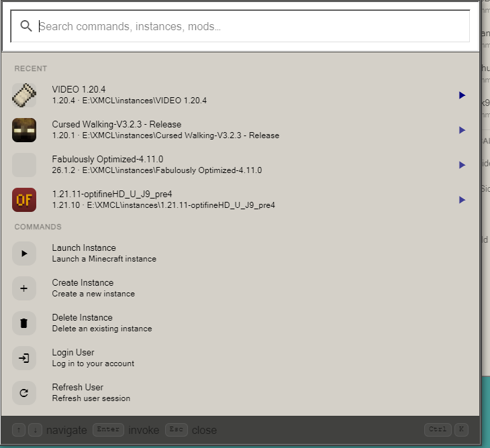This screenshot has width=490, height=448.
Task: Play Cursed Walking-V3.2.3 - Release instance arrow
Action: pyautogui.click(x=462, y=130)
